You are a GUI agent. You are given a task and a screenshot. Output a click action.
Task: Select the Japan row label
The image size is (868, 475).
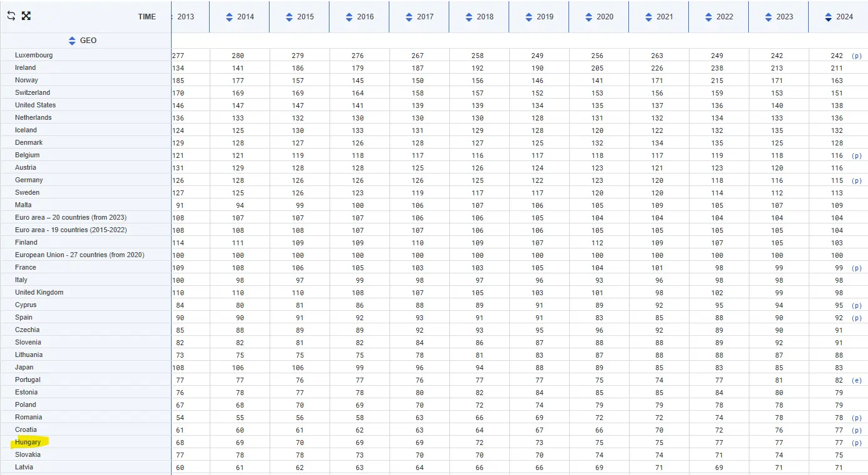(24, 367)
